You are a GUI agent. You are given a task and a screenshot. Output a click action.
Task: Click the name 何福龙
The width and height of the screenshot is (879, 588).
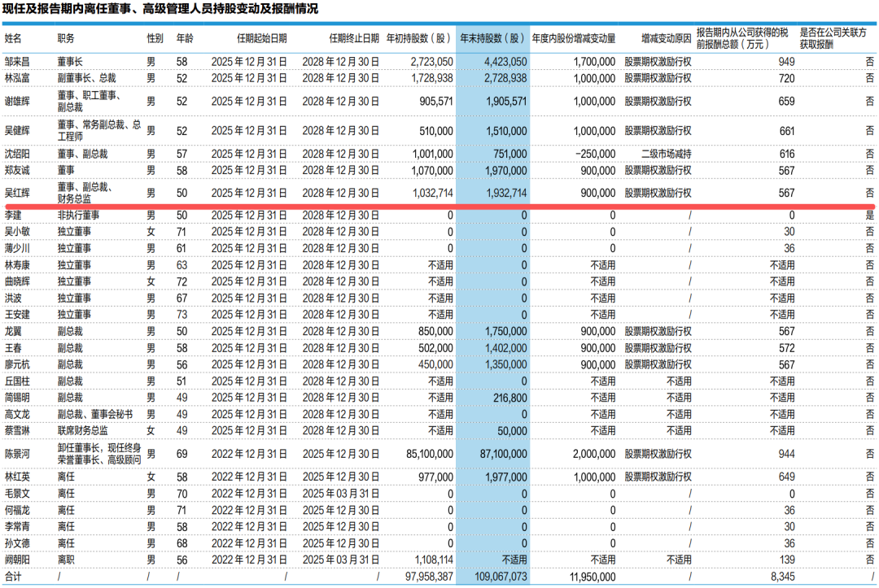tap(17, 510)
